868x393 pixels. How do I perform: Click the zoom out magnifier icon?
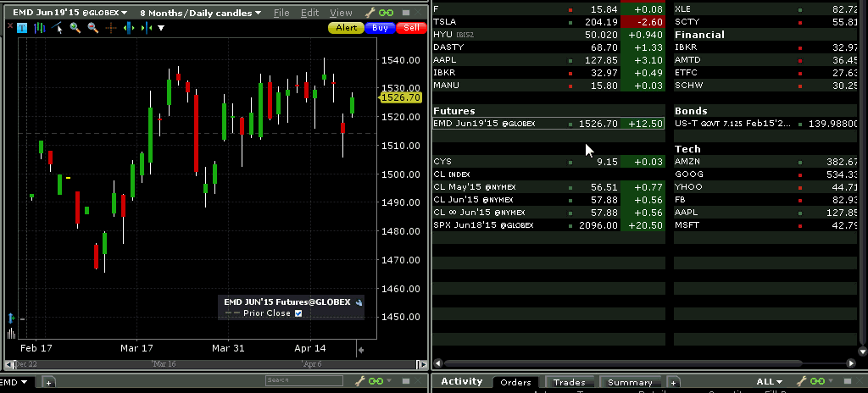point(92,28)
